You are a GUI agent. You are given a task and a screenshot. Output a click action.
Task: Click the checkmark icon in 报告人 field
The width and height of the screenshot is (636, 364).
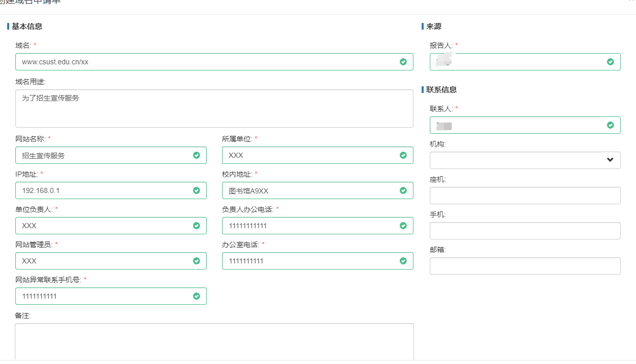coord(610,62)
